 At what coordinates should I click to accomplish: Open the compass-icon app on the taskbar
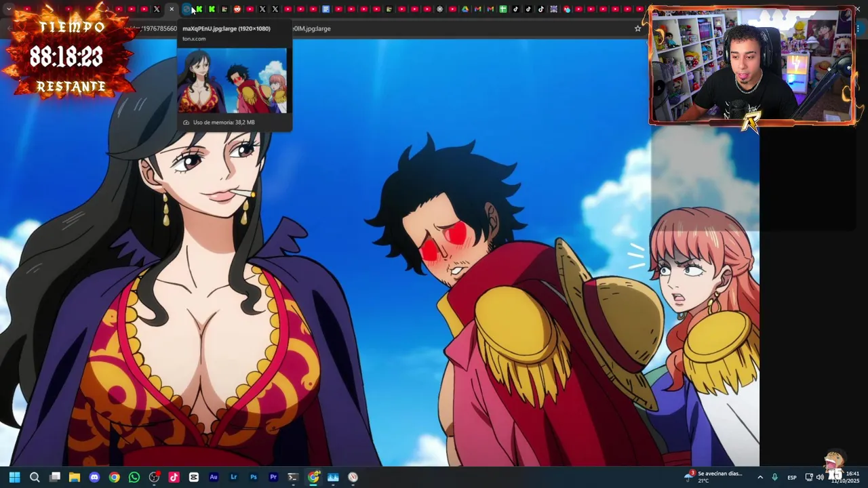coord(353,477)
